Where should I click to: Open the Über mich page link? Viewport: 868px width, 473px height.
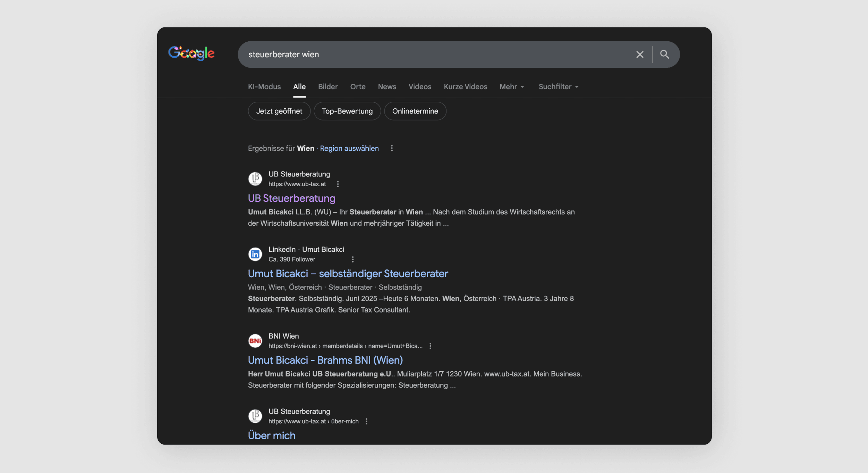[272, 435]
